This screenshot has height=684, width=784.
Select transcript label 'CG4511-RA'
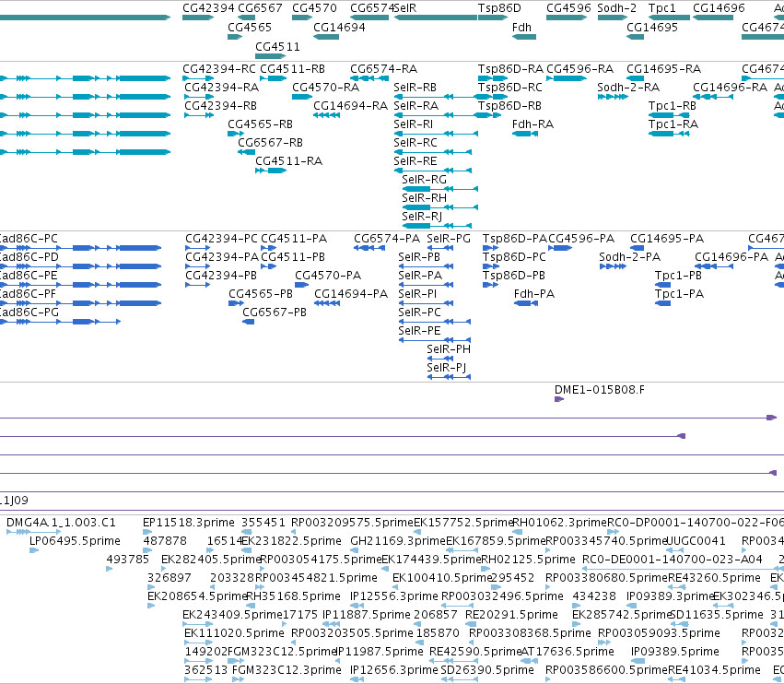pos(289,161)
